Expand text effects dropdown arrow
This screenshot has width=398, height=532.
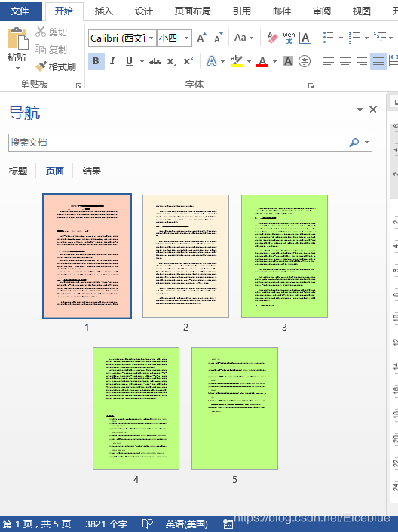coord(222,61)
